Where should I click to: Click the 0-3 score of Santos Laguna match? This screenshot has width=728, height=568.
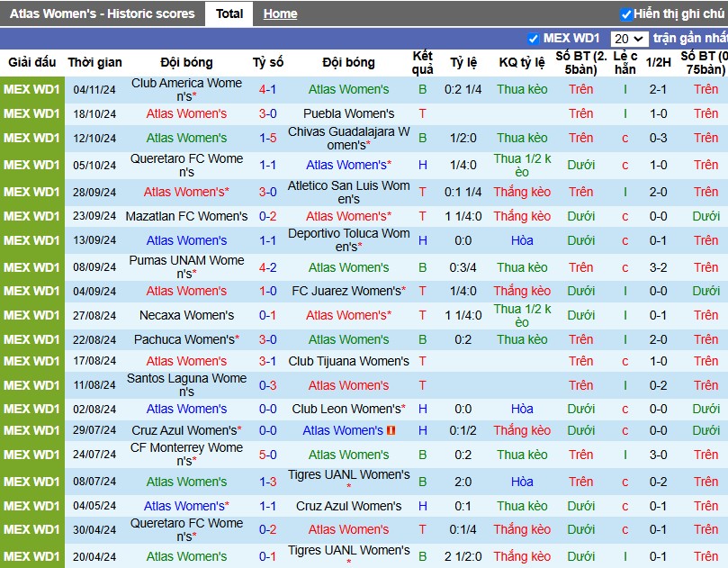(x=267, y=385)
